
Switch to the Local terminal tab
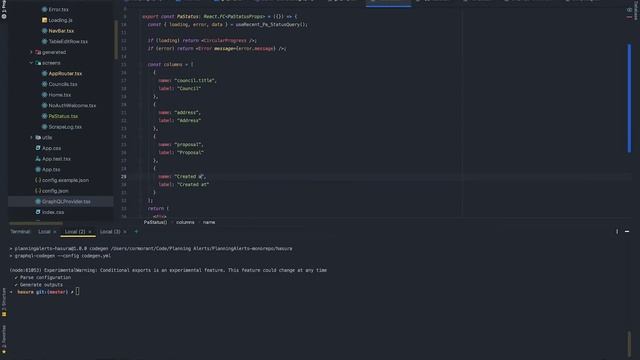coord(44,231)
